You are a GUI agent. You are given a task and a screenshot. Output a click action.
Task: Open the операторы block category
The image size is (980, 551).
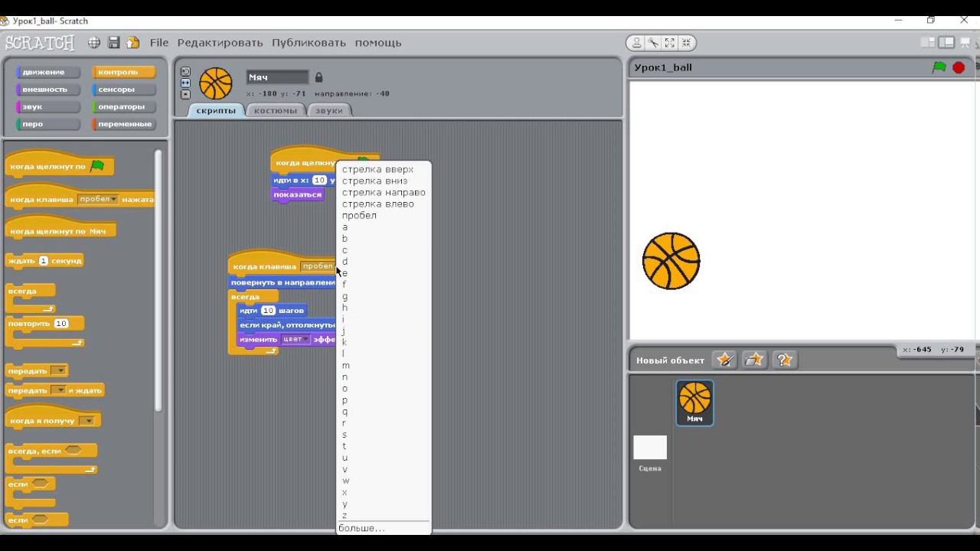pos(123,106)
